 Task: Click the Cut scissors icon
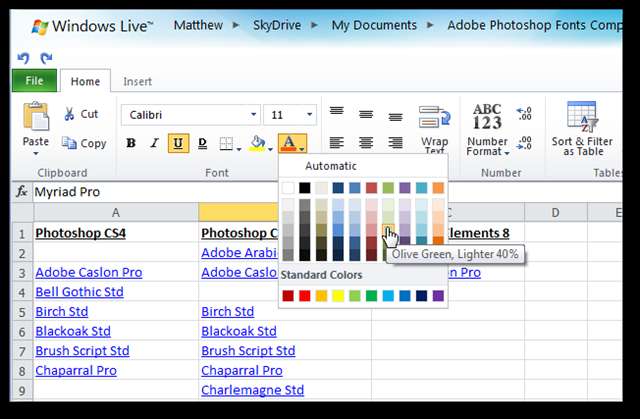[x=70, y=114]
